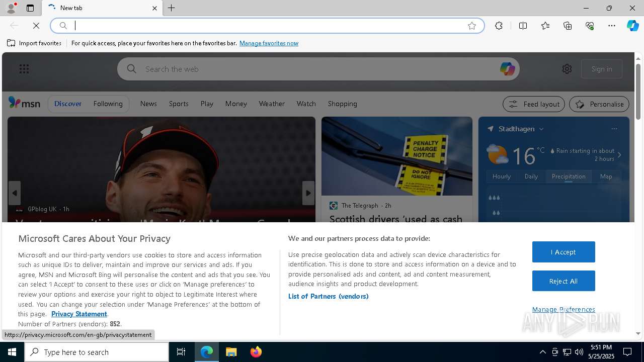Click Copilot icon in web search box

pyautogui.click(x=507, y=69)
